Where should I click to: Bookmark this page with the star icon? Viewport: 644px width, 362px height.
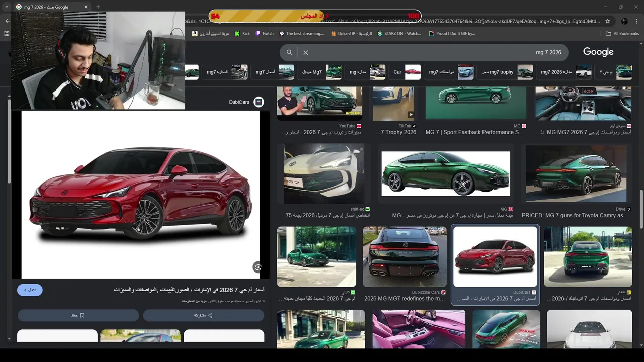tap(608, 21)
